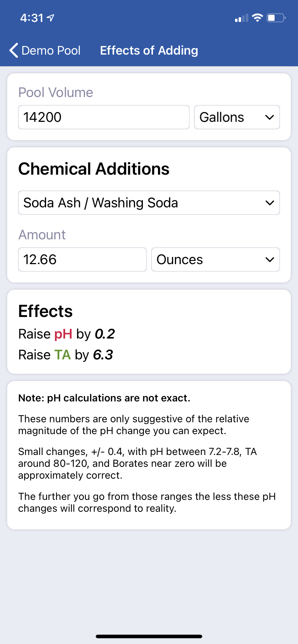Tap the cellular signal bars icon
The width and height of the screenshot is (298, 644).
(x=241, y=18)
